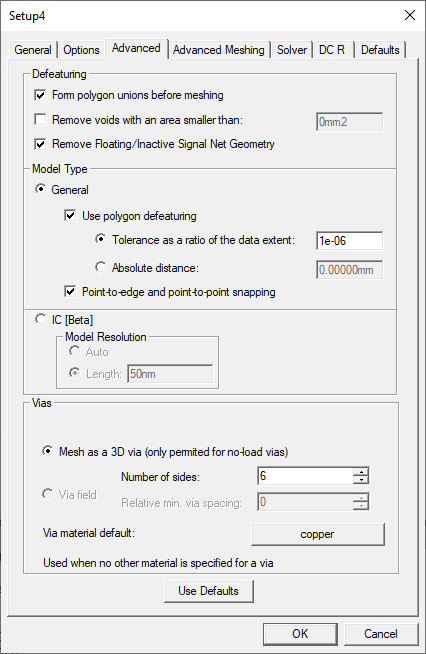Open the Options tab
This screenshot has height=654, width=426.
click(x=81, y=50)
